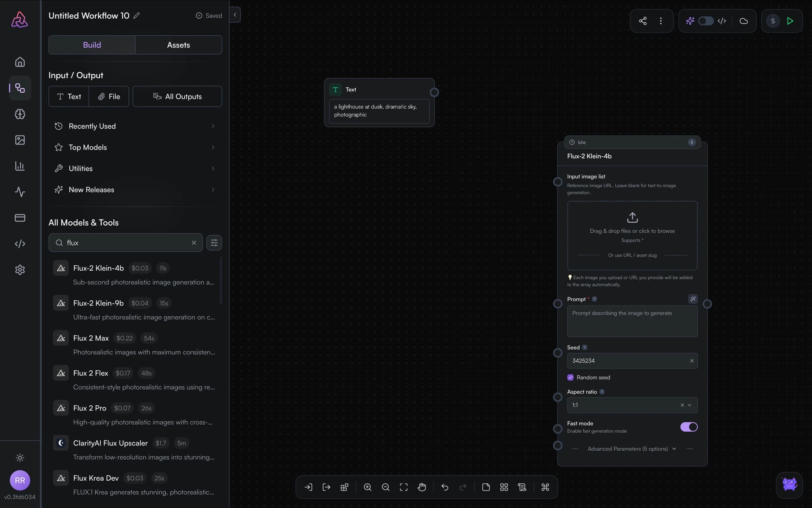
Task: Select Flux-2 Klein-9b from model list
Action: [x=135, y=310]
